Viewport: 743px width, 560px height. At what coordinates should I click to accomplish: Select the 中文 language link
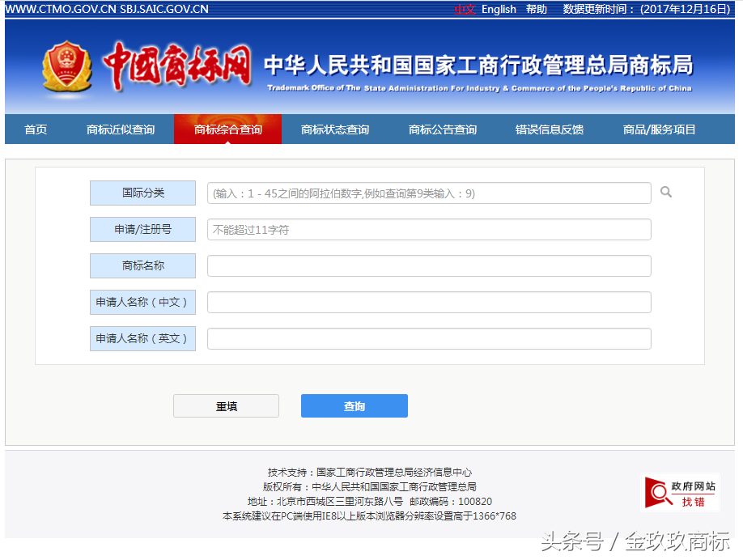tap(464, 9)
